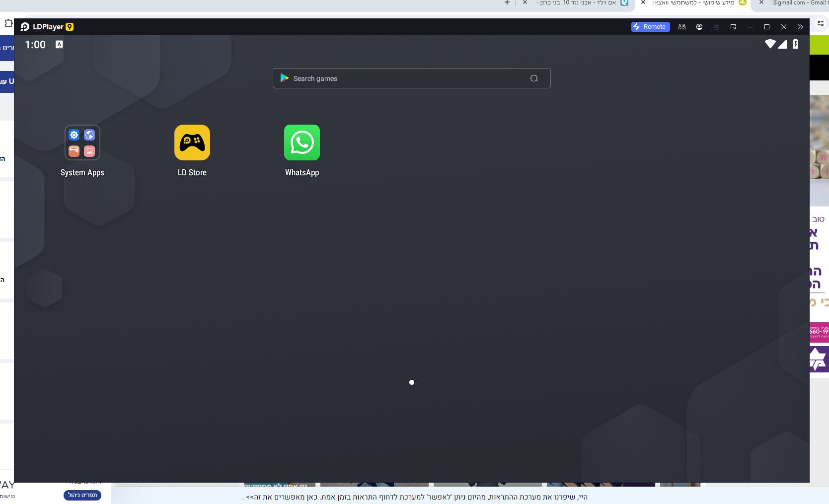The image size is (829, 504).
Task: Click the 'תפריט ניהול' button in the browser page
Action: click(x=82, y=495)
